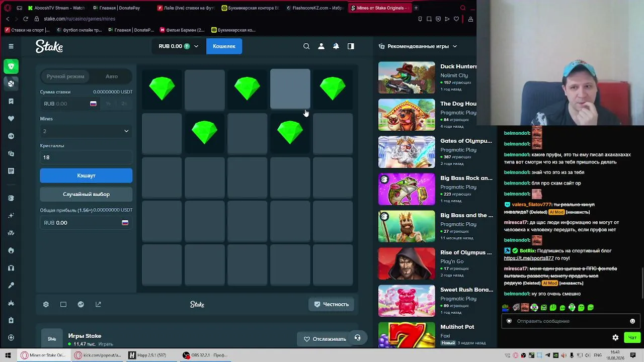Click the ENG language indicator in tray

click(x=598, y=355)
